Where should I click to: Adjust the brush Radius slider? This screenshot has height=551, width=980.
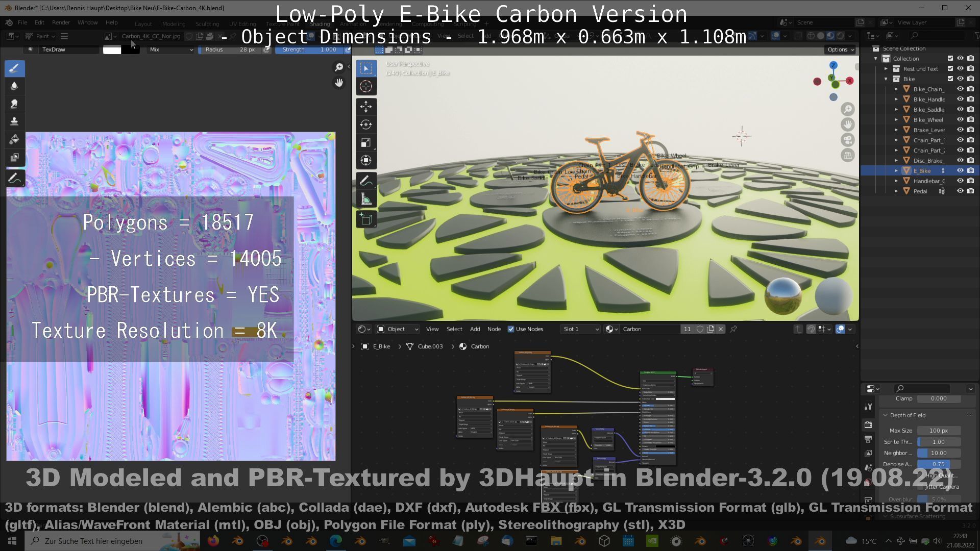click(230, 49)
